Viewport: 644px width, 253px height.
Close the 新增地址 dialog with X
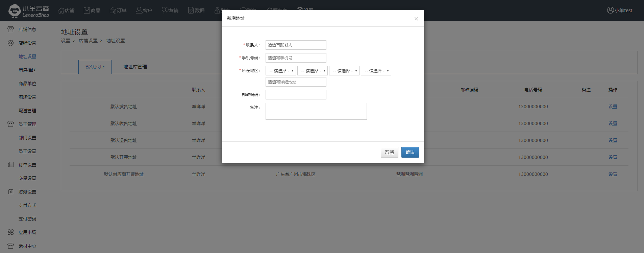416,19
